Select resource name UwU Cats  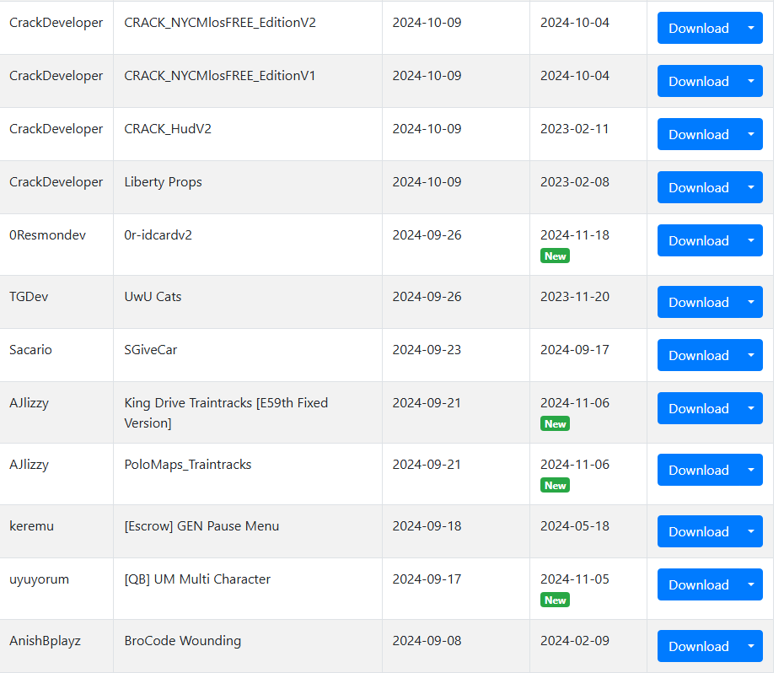(153, 297)
